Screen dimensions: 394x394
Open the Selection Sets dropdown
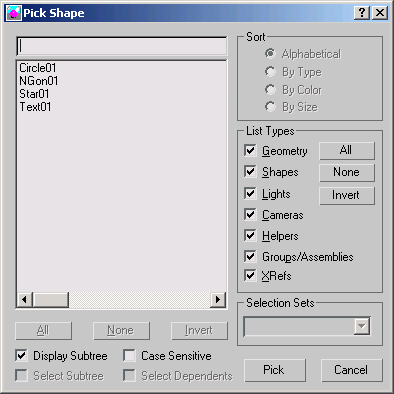point(362,326)
